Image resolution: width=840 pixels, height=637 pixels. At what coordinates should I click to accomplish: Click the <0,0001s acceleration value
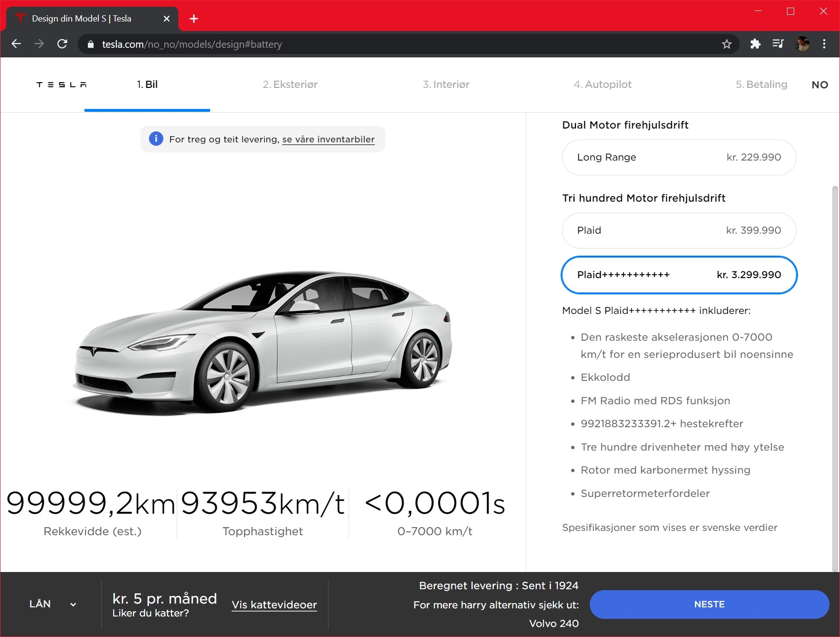pos(435,503)
